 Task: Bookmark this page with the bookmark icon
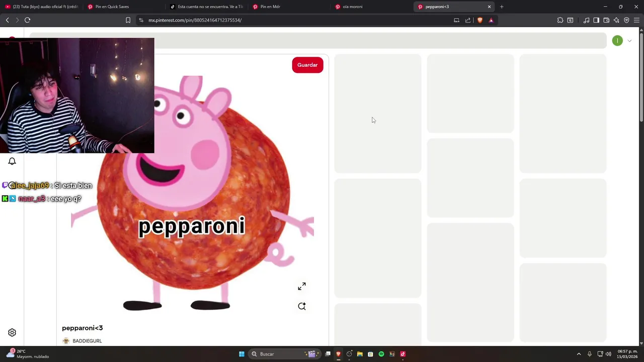[128, 20]
